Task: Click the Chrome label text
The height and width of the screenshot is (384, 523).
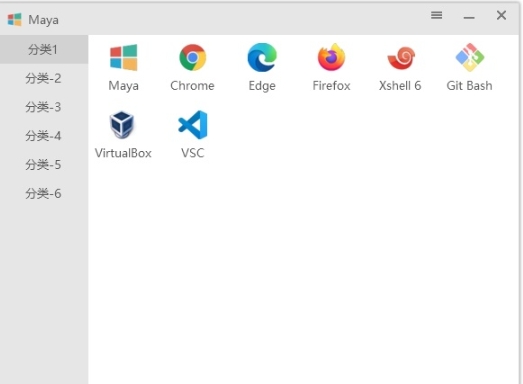Action: coord(192,86)
